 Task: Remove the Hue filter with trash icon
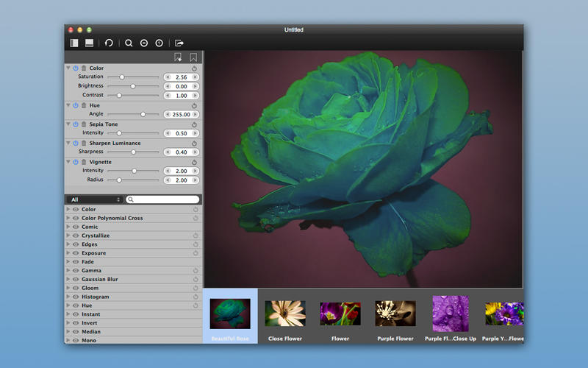(84, 105)
